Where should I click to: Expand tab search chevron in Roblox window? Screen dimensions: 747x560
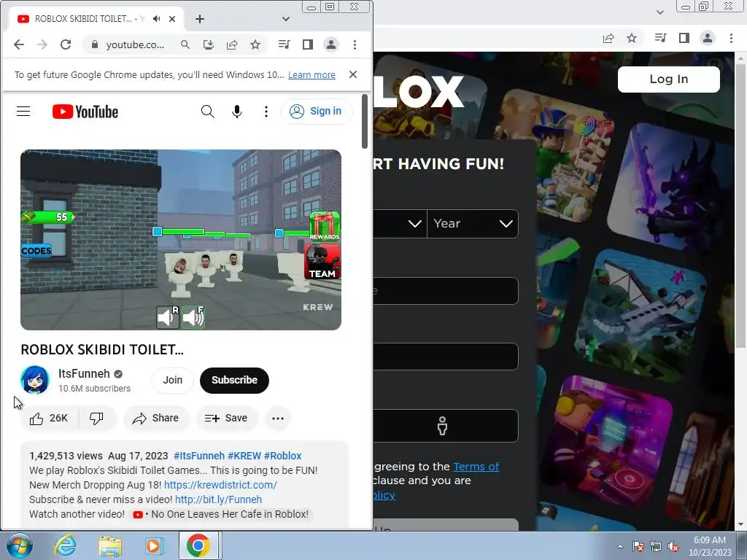[x=659, y=12]
